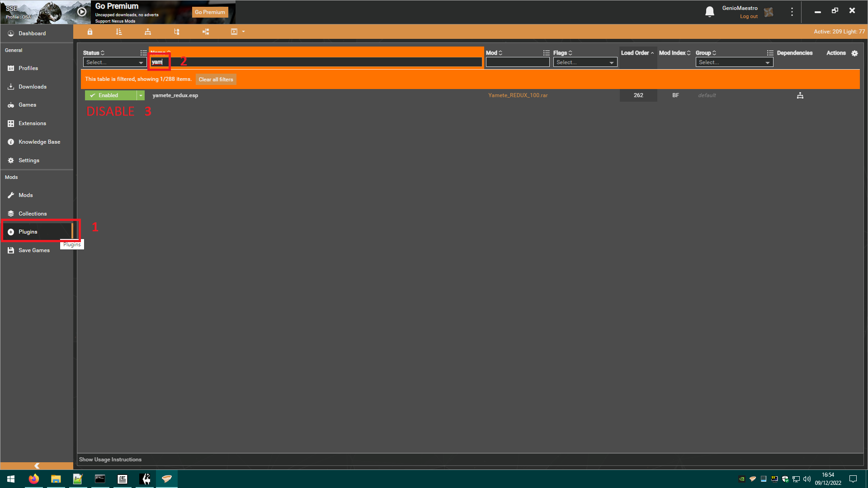Open Settings in the sidebar
This screenshot has height=488, width=868.
tap(37, 160)
